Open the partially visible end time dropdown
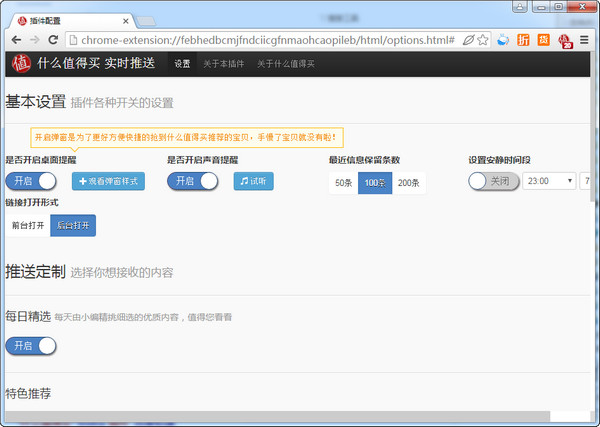Image resolution: width=600 pixels, height=427 pixels. click(585, 181)
